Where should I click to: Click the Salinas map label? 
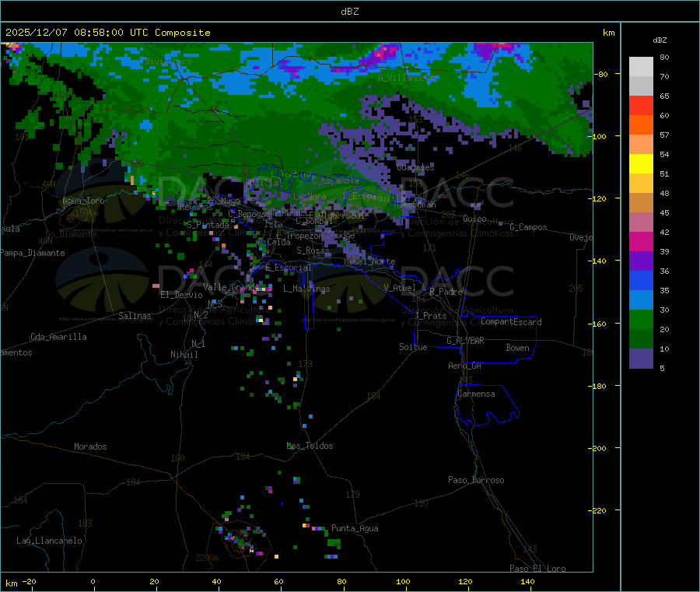click(x=135, y=316)
